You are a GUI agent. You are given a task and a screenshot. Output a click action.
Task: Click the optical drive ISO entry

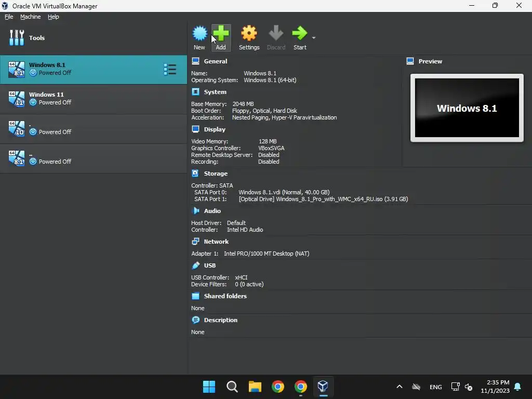click(323, 199)
